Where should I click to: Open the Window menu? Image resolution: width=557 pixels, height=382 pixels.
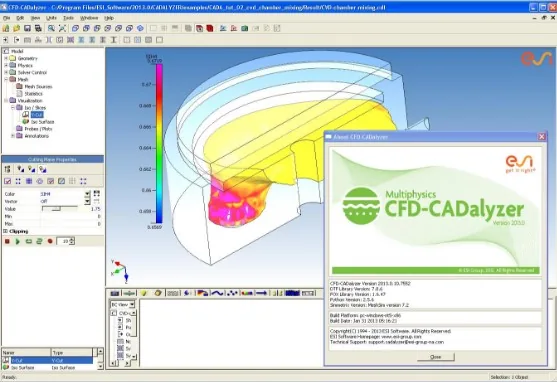89,18
